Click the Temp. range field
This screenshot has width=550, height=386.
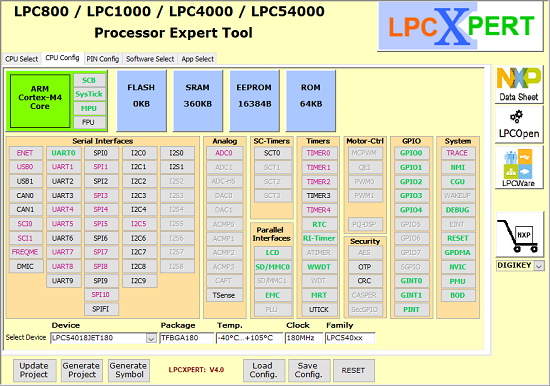(249, 338)
